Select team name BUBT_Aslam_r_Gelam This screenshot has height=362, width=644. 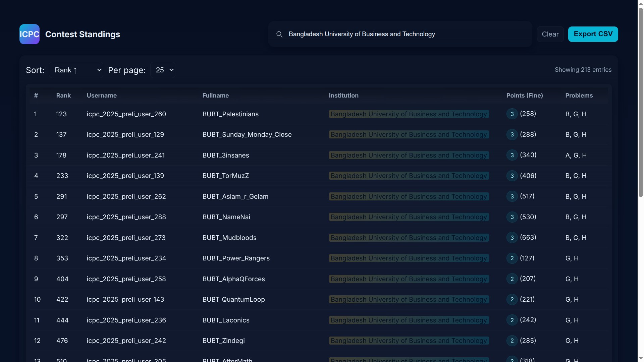pyautogui.click(x=235, y=196)
